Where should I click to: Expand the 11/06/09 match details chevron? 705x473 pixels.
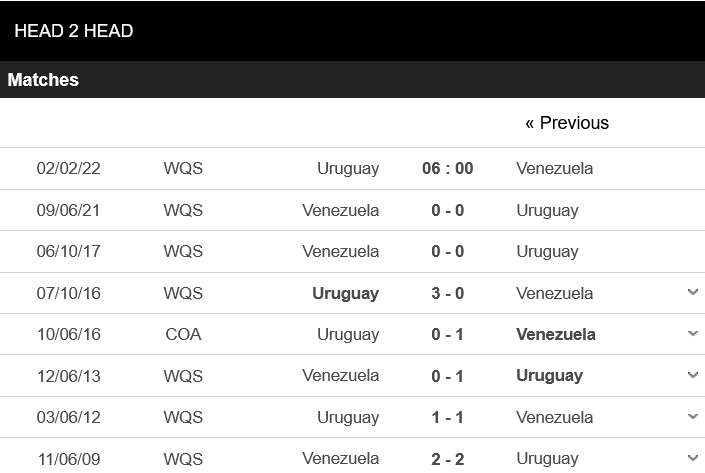(693, 459)
